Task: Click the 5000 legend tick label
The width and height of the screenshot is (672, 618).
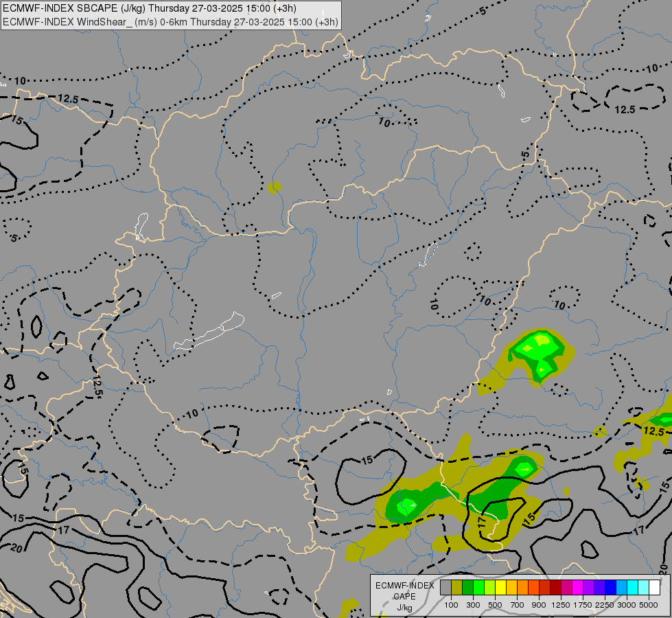Action: [x=649, y=605]
